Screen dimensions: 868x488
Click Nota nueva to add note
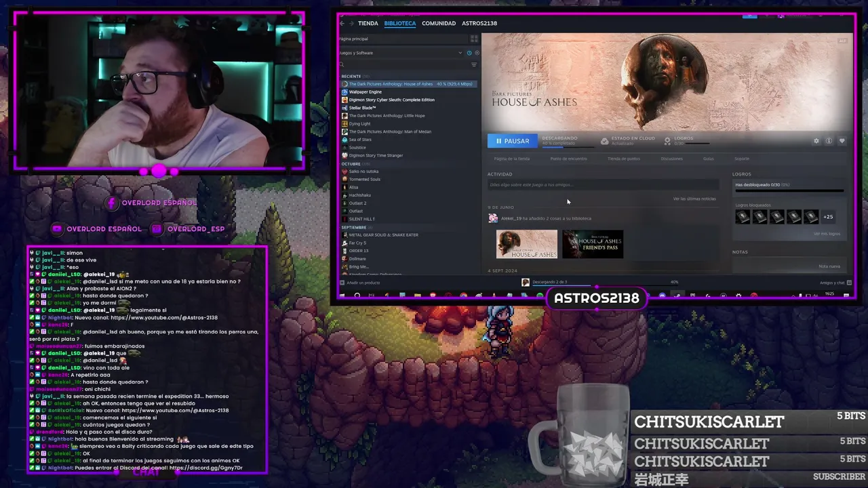tap(829, 266)
